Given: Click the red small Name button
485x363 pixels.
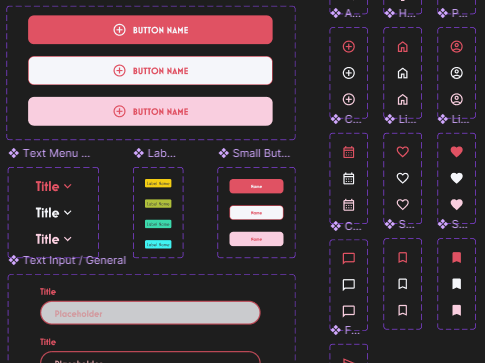Looking at the screenshot, I should click(x=256, y=186).
